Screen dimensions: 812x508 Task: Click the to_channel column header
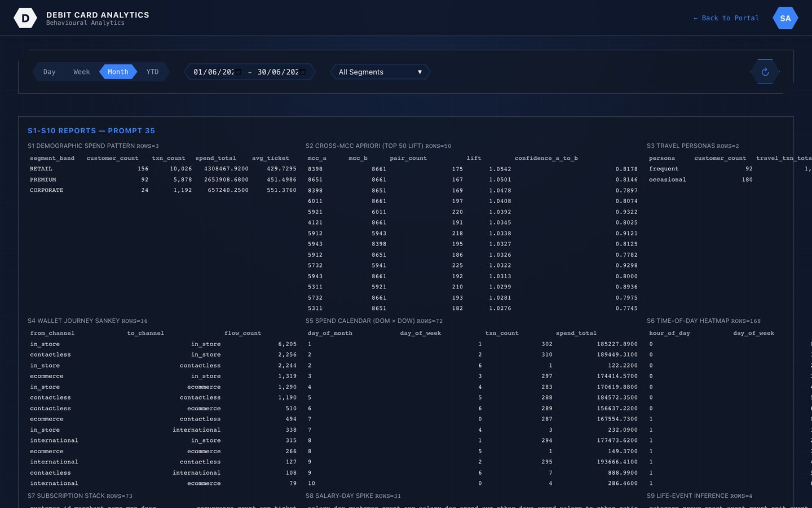click(145, 333)
